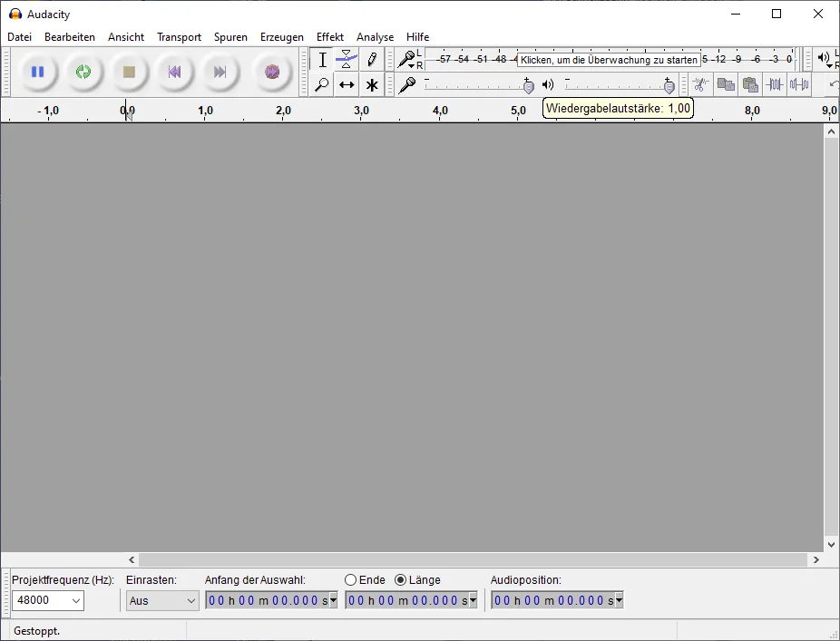This screenshot has height=641, width=840.
Task: Open the Spuren menu
Action: (x=230, y=37)
